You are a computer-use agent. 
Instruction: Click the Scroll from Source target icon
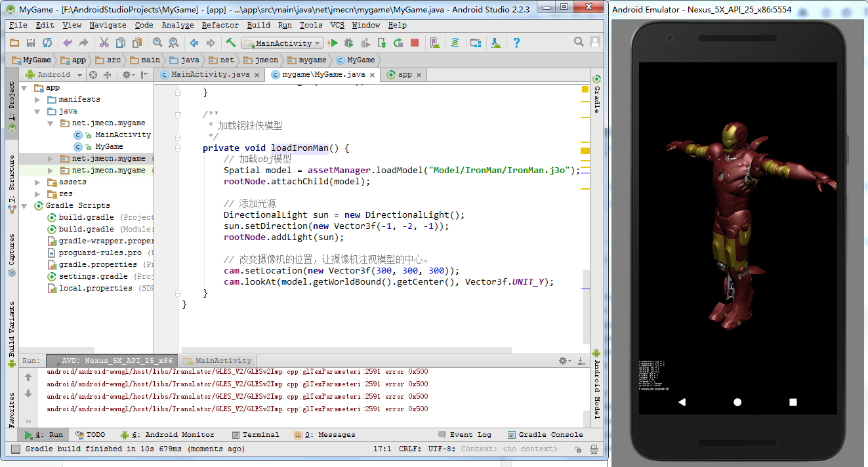[x=93, y=75]
